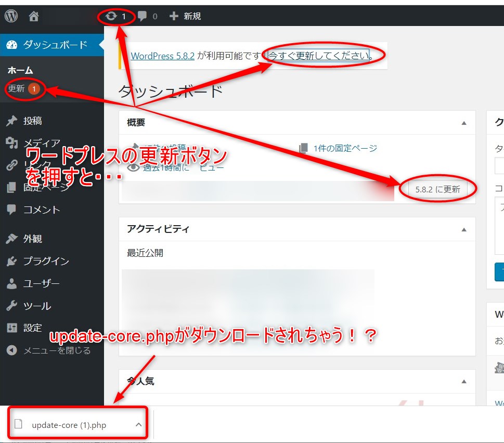Click the ユーザー person icon
This screenshot has width=504, height=443.
[x=11, y=284]
